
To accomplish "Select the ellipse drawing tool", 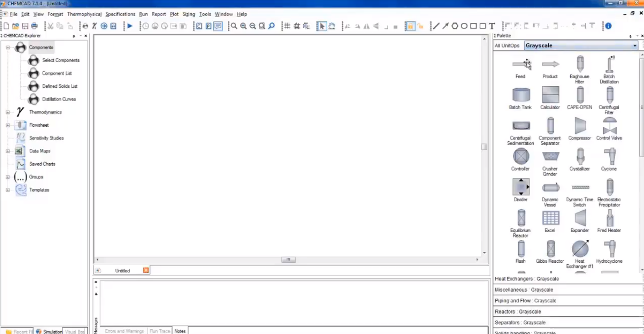I will tap(464, 26).
